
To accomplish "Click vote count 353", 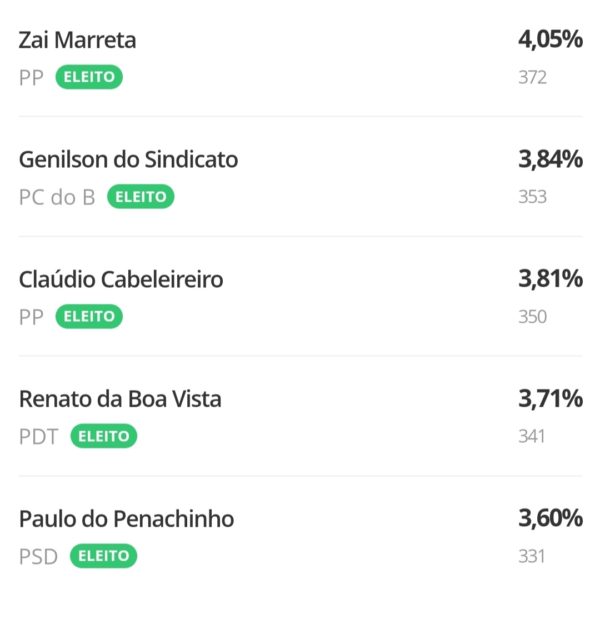I will (x=532, y=197).
